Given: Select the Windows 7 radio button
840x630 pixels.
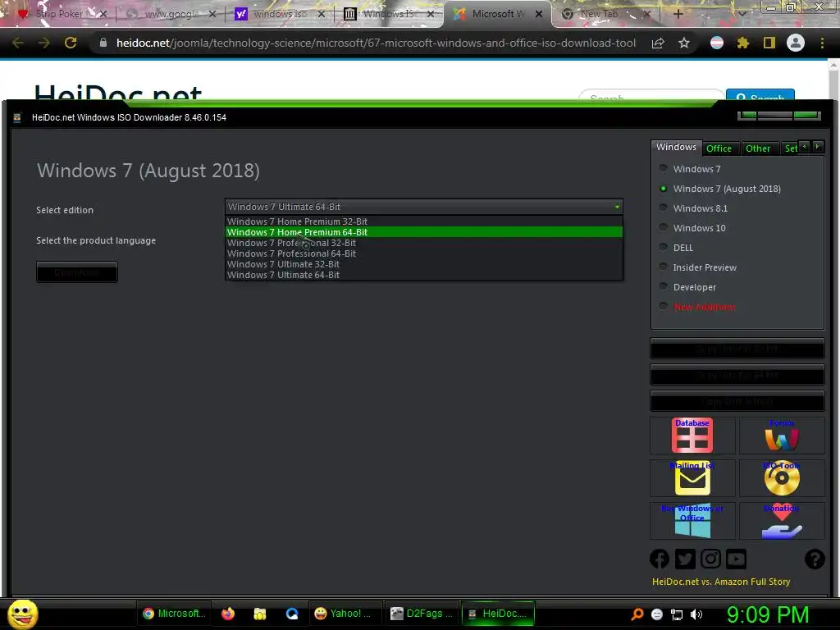Looking at the screenshot, I should click(663, 168).
